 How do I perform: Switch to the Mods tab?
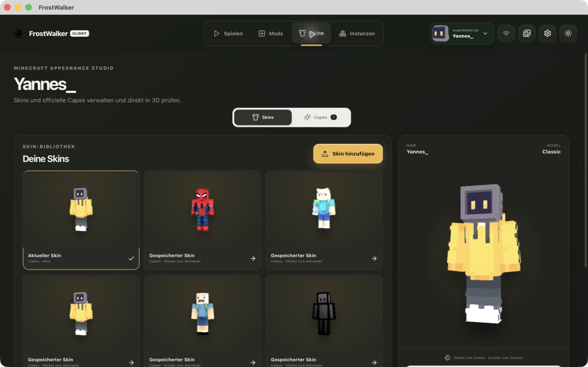coord(271,33)
